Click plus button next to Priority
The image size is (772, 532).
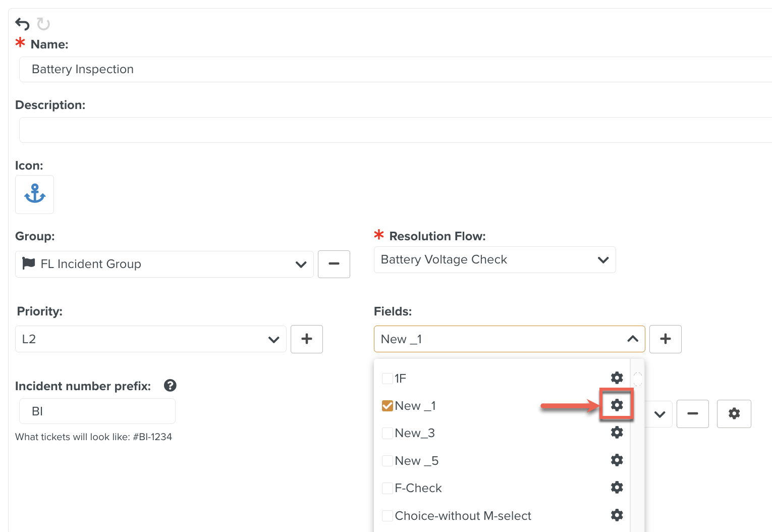point(306,339)
